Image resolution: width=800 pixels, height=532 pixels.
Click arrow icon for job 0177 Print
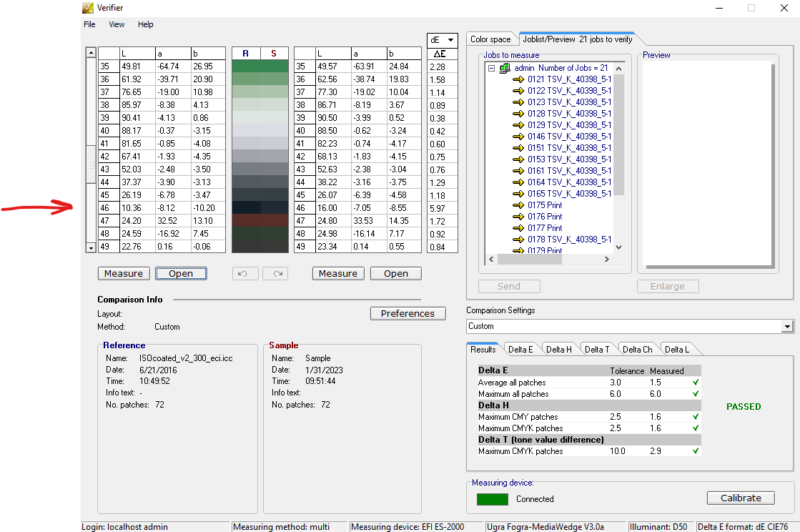pos(518,228)
